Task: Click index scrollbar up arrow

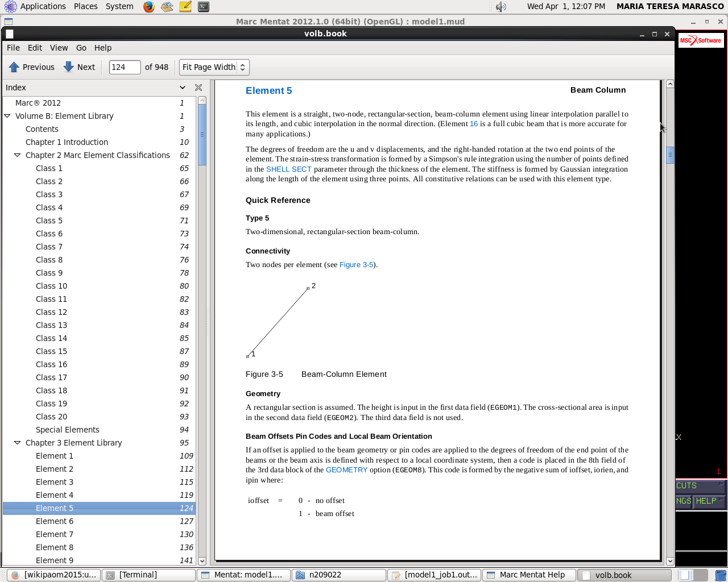Action: coord(202,101)
